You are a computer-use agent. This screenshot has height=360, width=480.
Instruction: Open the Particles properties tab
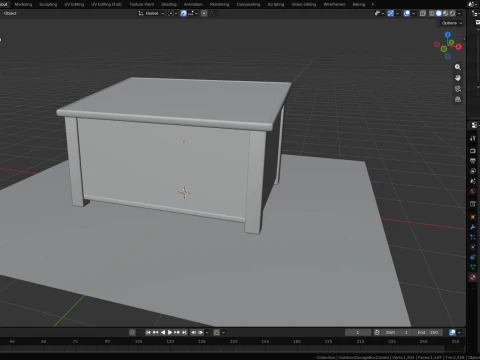tap(473, 237)
